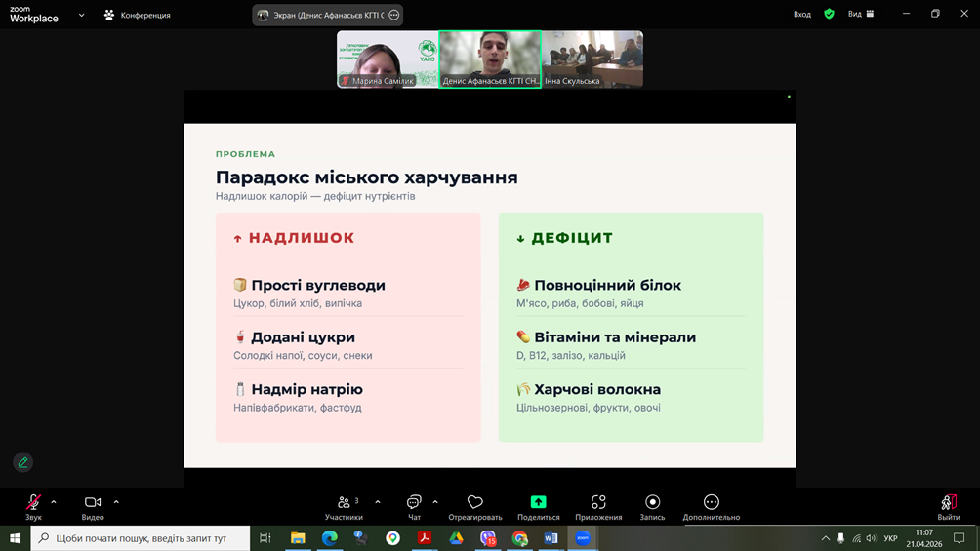Click the green annotation pencil icon
Image resolution: width=980 pixels, height=551 pixels.
tap(23, 462)
